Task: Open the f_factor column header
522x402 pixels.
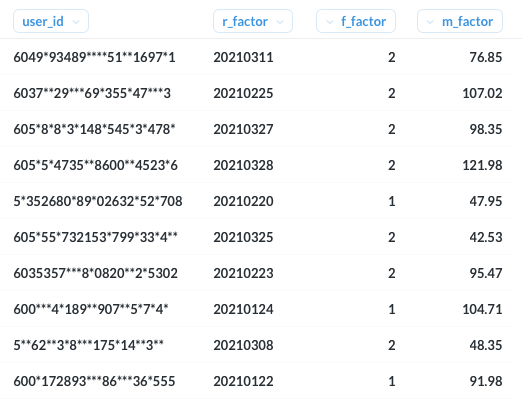Action: tap(356, 21)
